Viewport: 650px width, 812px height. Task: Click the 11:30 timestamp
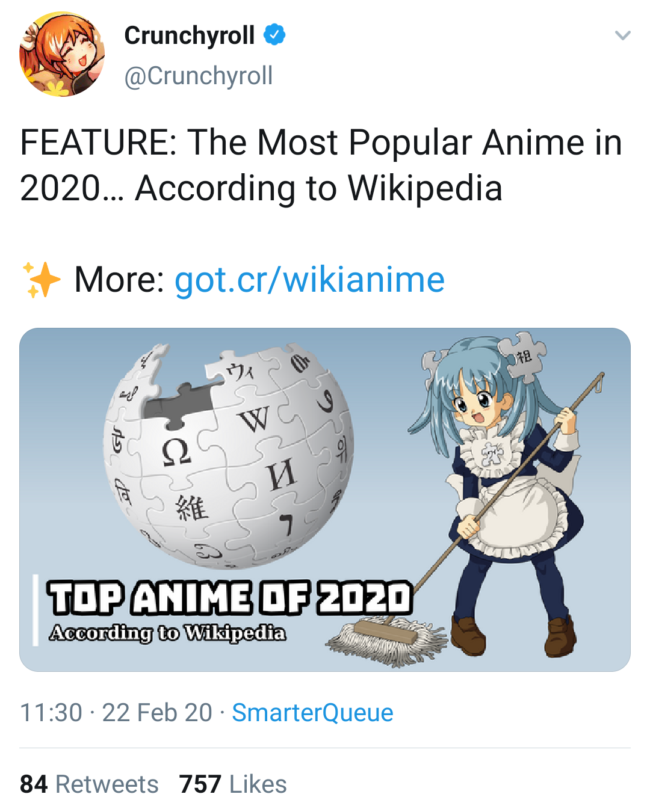coord(51,713)
